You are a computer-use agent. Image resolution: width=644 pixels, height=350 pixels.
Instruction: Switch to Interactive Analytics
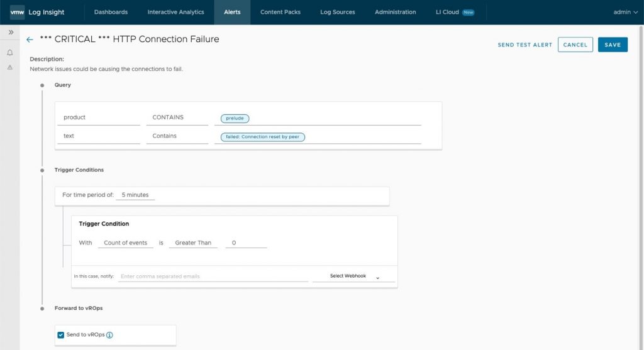(x=176, y=13)
